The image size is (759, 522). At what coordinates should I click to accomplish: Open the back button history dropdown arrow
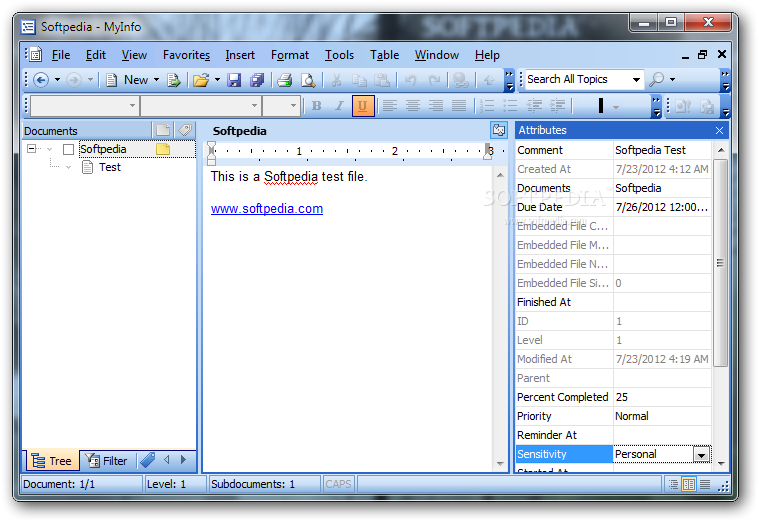(x=57, y=79)
